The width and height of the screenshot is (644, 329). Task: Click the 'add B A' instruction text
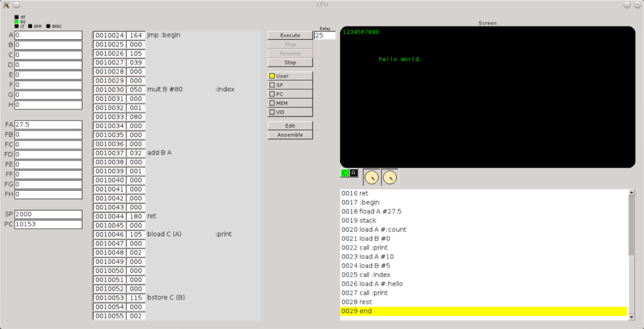click(159, 153)
